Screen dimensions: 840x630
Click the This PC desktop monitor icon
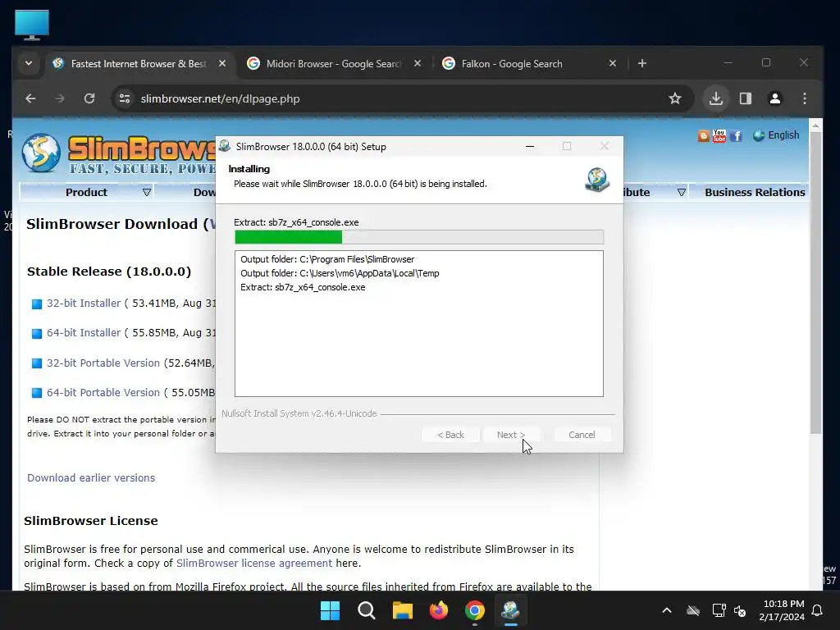(x=32, y=25)
